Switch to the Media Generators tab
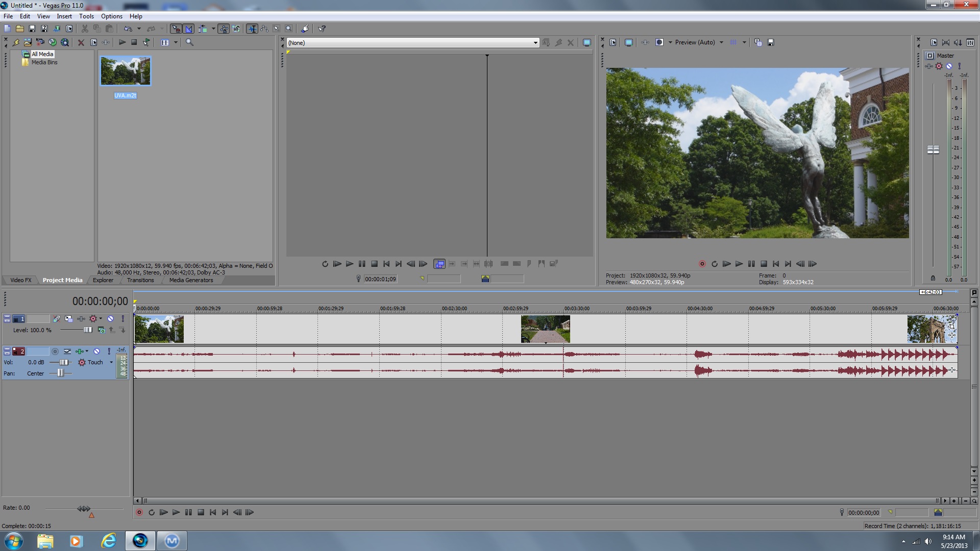980x551 pixels. 191,280
